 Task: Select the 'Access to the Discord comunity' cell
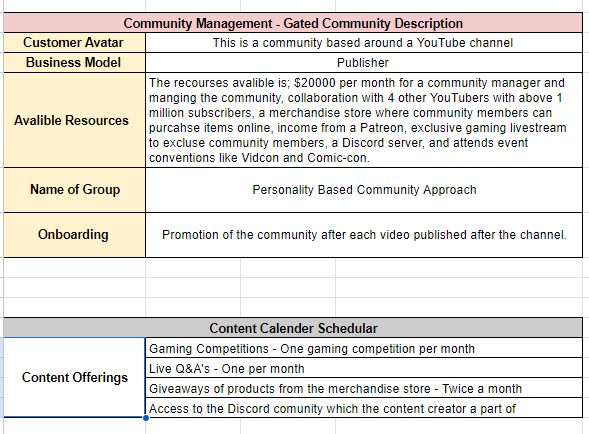coord(364,408)
